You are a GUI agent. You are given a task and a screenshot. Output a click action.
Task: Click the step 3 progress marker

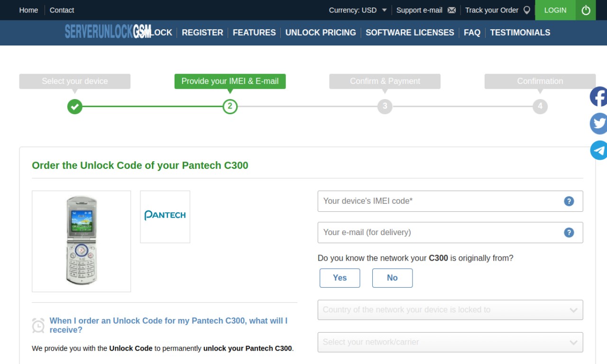pyautogui.click(x=385, y=106)
